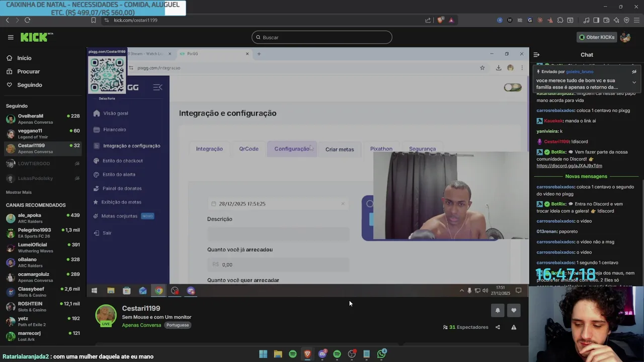
Task: Collapse the chat panel arrow icon
Action: click(x=536, y=55)
